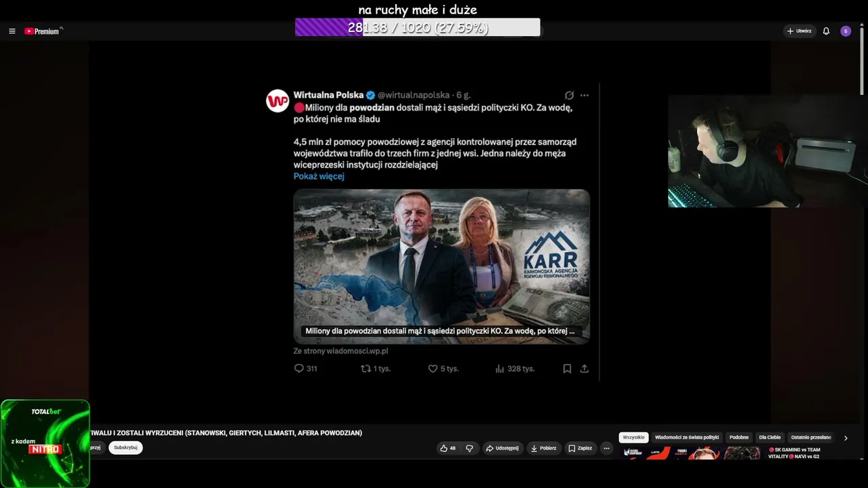
Task: Click the TOTALbet NITRO promo banner
Action: 45,443
